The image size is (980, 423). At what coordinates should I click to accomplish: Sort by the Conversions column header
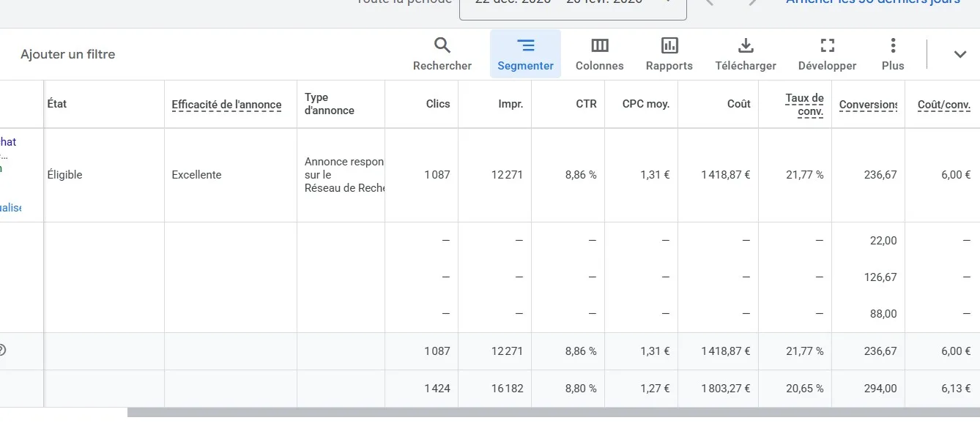tap(868, 105)
